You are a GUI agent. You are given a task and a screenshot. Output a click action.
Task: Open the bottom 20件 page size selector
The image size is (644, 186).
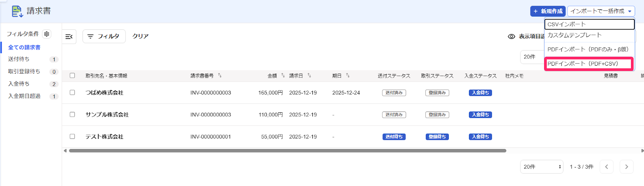(541, 167)
